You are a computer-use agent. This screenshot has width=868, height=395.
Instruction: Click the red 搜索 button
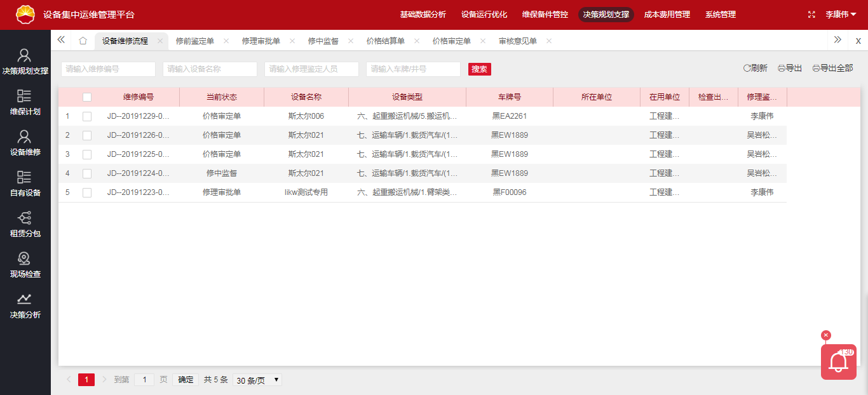[x=479, y=69]
